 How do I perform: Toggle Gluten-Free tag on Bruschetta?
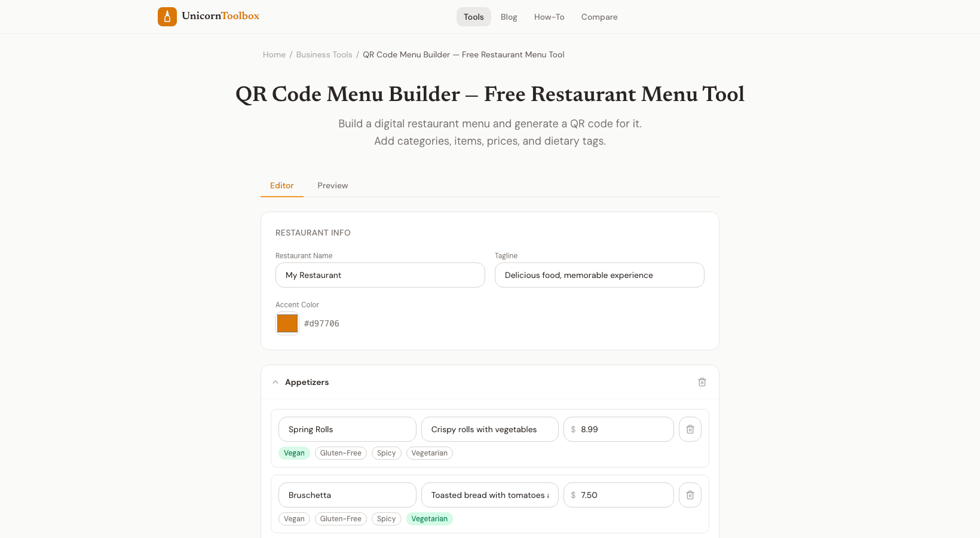[x=341, y=519]
